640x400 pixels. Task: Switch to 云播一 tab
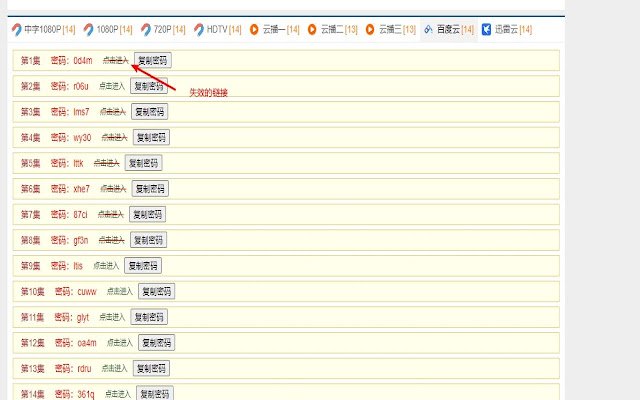pos(275,29)
